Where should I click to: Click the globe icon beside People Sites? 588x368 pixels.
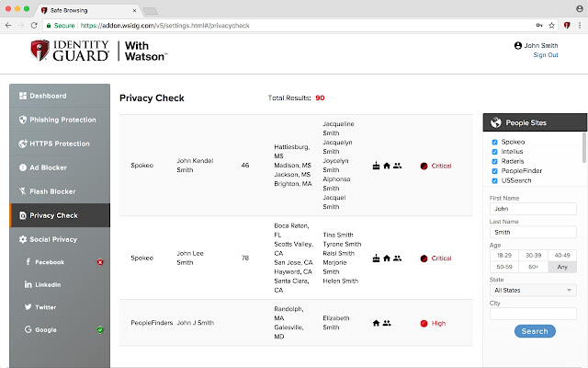pos(496,122)
